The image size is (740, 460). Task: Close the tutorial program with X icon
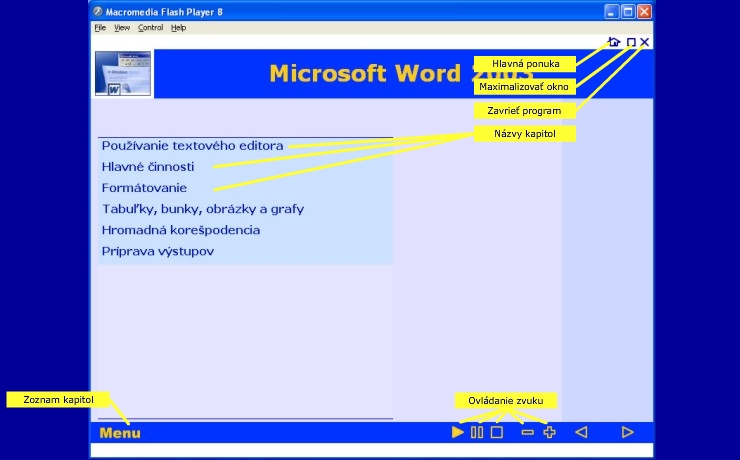[645, 42]
